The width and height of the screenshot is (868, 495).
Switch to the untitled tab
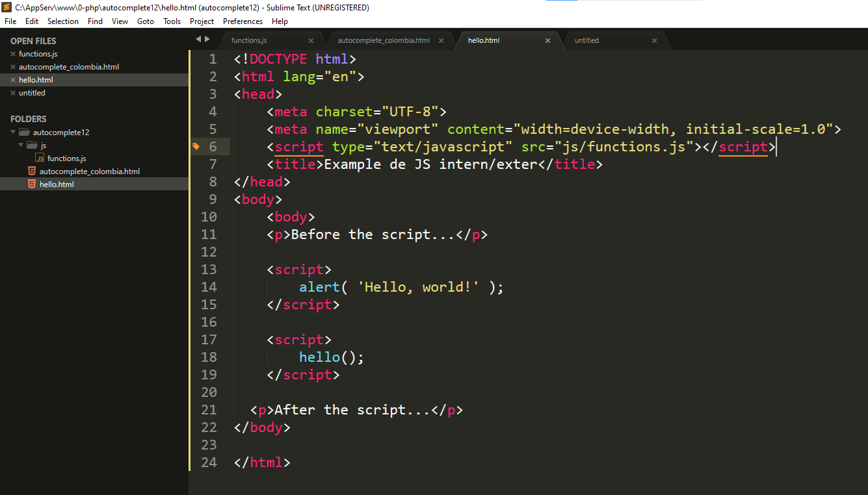click(586, 40)
